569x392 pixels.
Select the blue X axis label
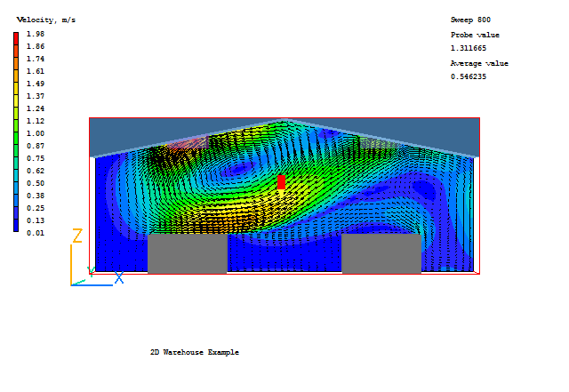[118, 278]
